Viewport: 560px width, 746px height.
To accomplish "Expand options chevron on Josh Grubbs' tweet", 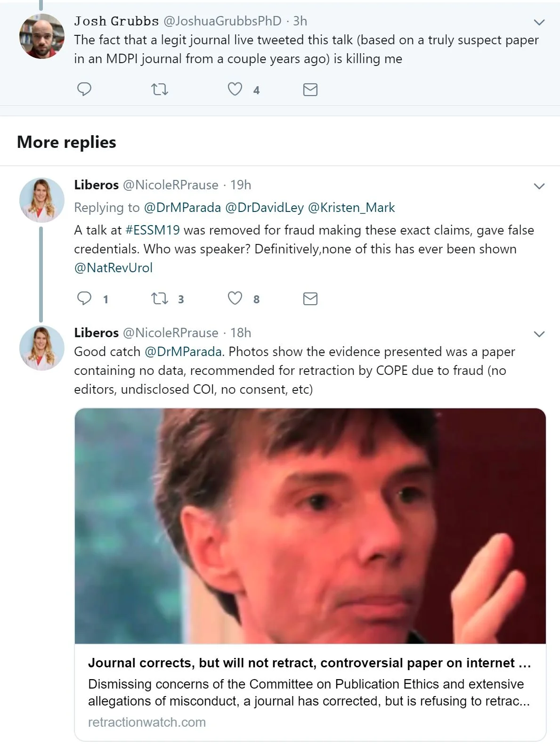I will [x=539, y=22].
